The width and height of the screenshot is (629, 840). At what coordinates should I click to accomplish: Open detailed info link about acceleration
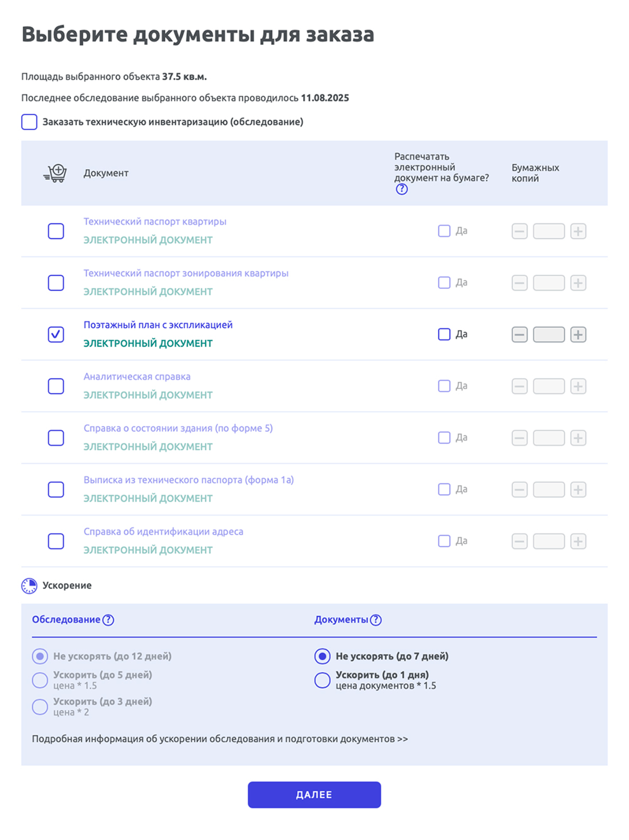(x=220, y=739)
